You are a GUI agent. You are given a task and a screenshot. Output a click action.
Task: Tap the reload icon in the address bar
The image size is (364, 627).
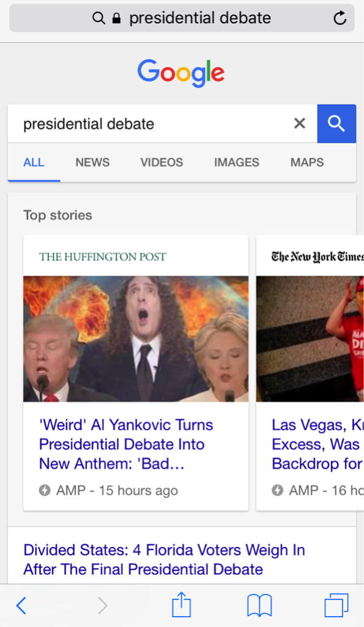tap(340, 18)
